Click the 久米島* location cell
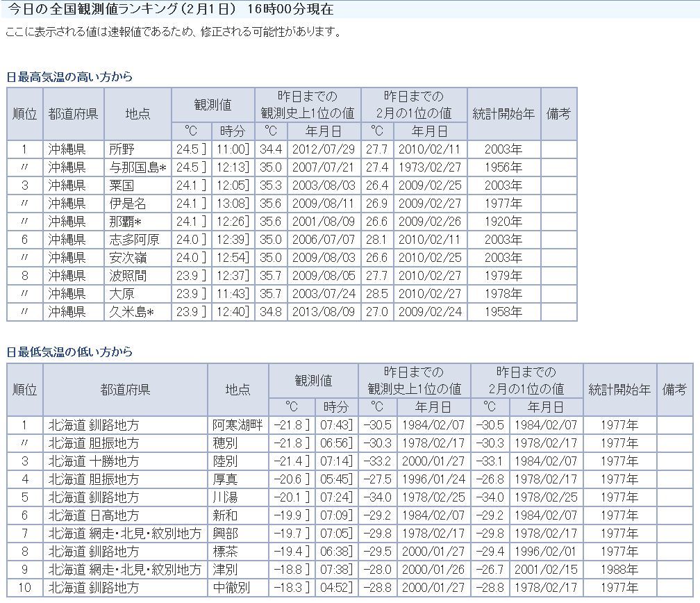 (x=131, y=312)
